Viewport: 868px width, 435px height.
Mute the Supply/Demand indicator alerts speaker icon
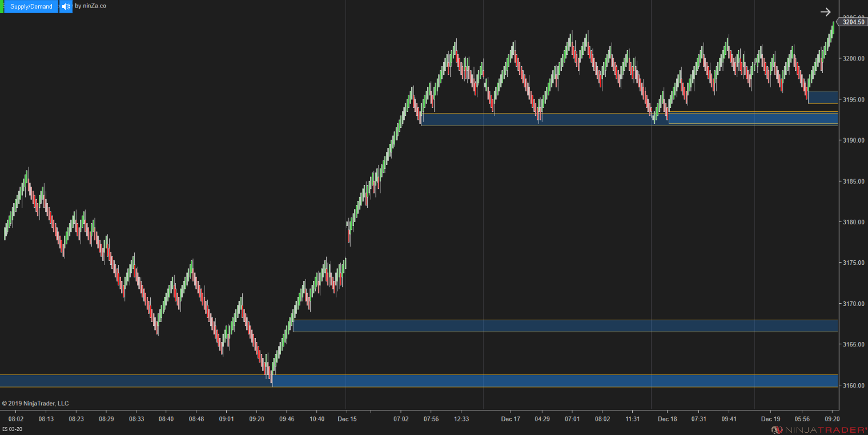[65, 6]
